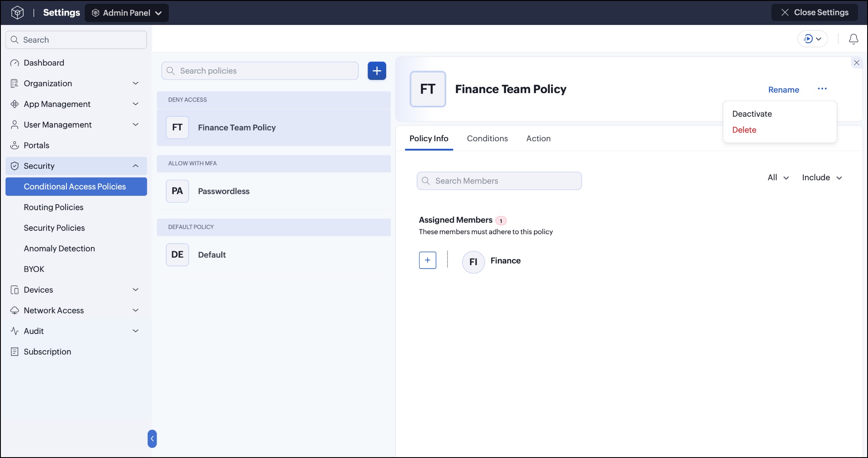Viewport: 868px width, 458px height.
Task: Click the notifications bell icon
Action: click(854, 39)
